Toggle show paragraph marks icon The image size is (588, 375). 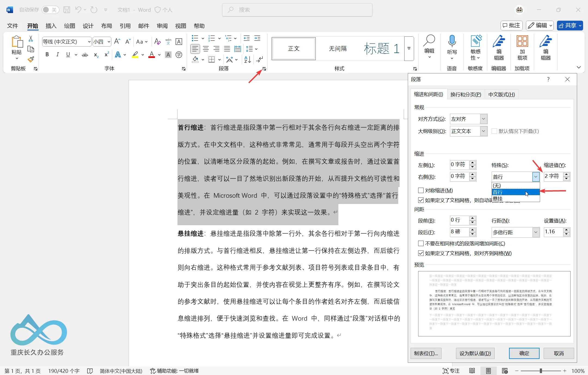[x=259, y=59]
